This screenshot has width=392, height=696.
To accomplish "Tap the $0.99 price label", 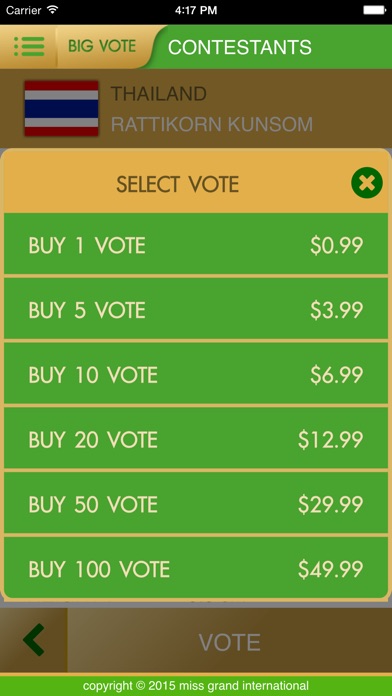I will pos(337,245).
